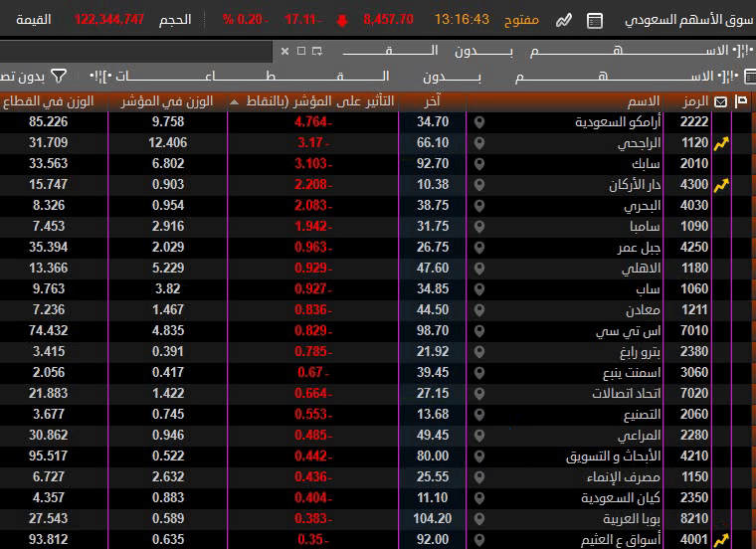Click the flag icon in the table header
Viewport: 756px width, 549px height.
pos(741,101)
